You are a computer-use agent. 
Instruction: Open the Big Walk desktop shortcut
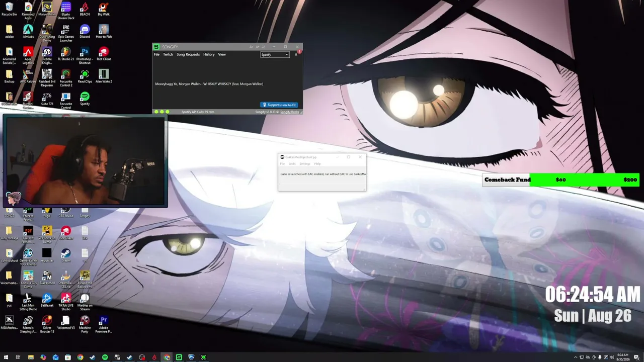tap(104, 9)
